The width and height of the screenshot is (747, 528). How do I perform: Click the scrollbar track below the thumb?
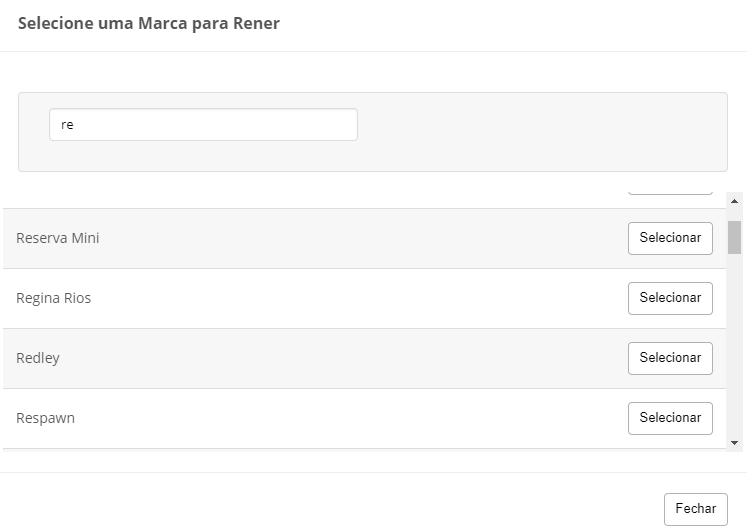tap(735, 350)
